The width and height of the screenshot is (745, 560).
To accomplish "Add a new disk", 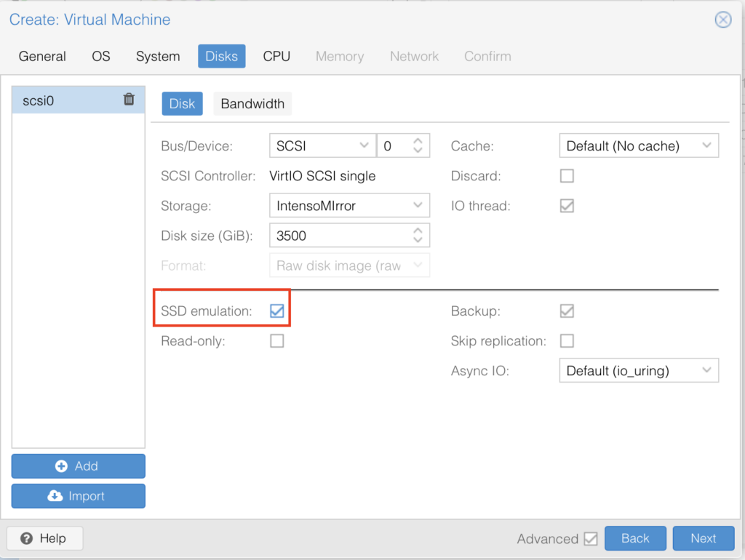I will pyautogui.click(x=79, y=466).
